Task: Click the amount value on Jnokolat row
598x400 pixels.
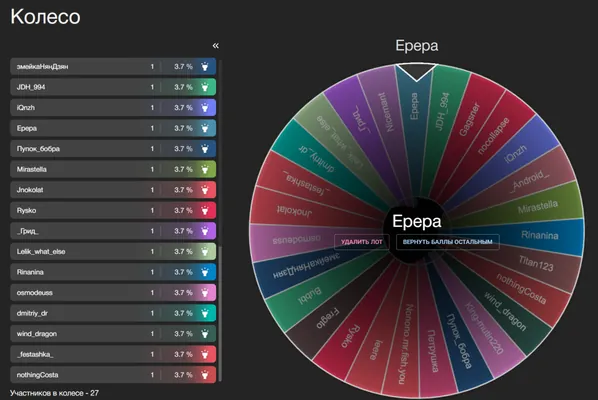Action: click(x=152, y=190)
